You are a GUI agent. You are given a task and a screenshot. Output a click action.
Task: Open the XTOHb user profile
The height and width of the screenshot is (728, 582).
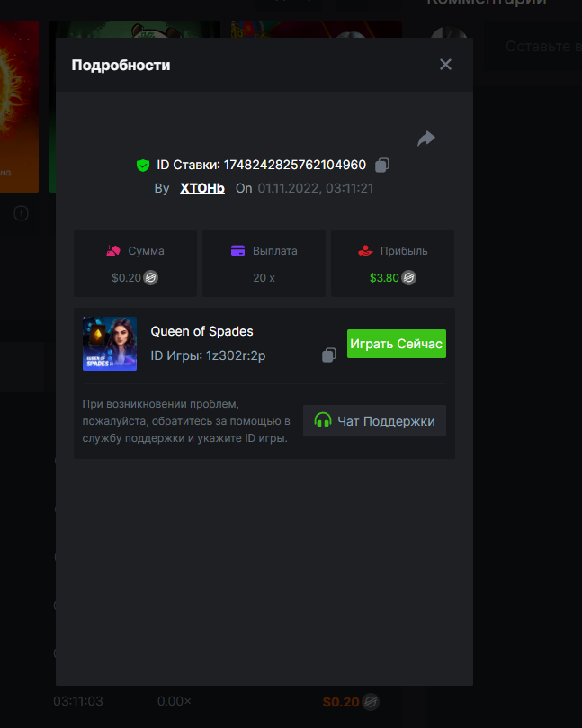[x=202, y=188]
